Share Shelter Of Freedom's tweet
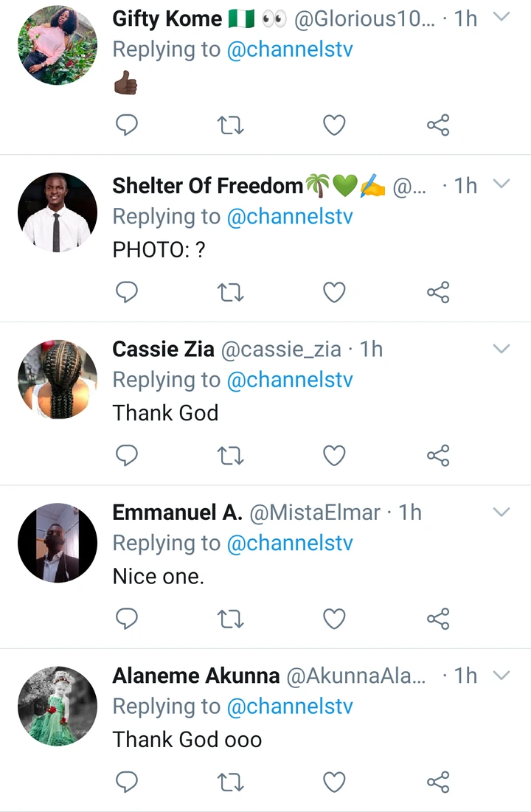The height and width of the screenshot is (812, 531). coord(438,293)
